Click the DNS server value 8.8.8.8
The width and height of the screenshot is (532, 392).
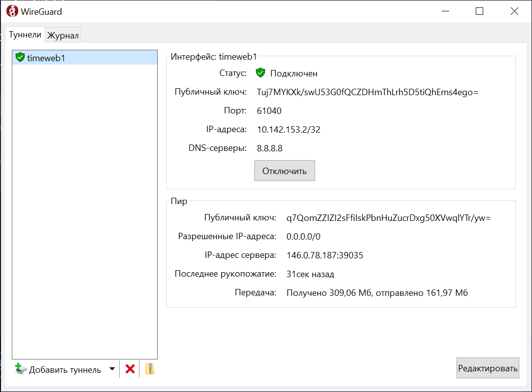coord(269,148)
